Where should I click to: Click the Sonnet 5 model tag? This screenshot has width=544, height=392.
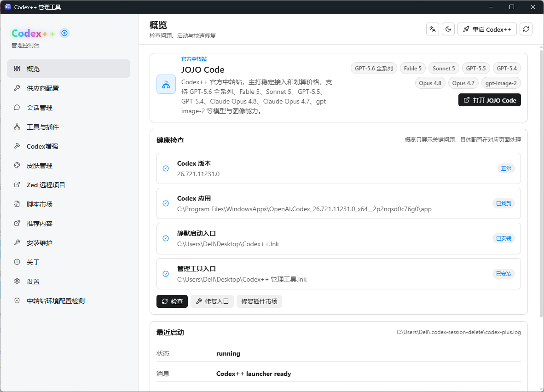(444, 69)
